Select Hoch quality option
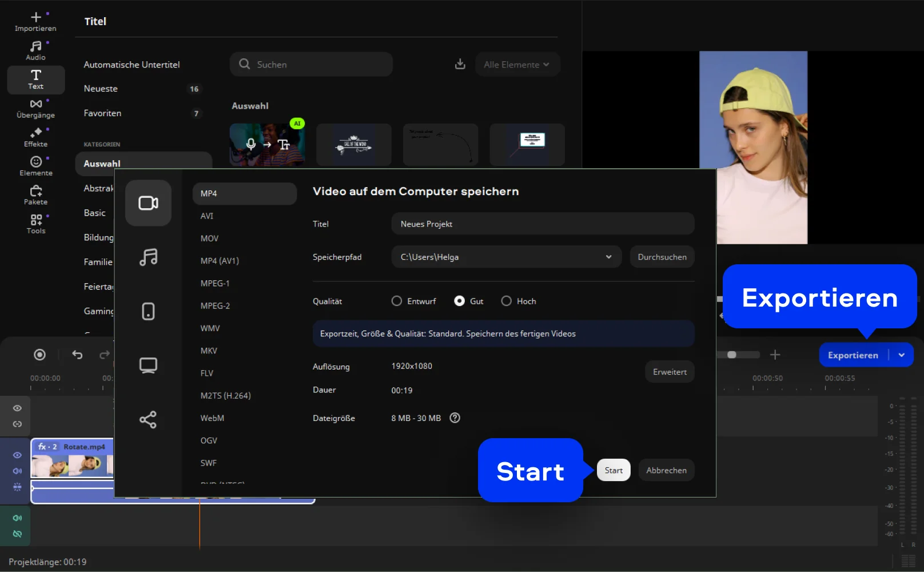Screen dimensions: 924x572 [507, 301]
